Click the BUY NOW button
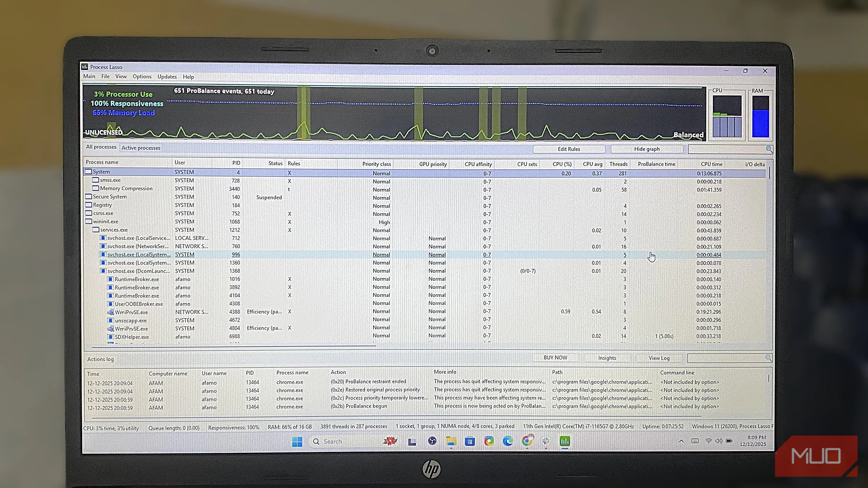This screenshot has height=488, width=868. pyautogui.click(x=555, y=358)
